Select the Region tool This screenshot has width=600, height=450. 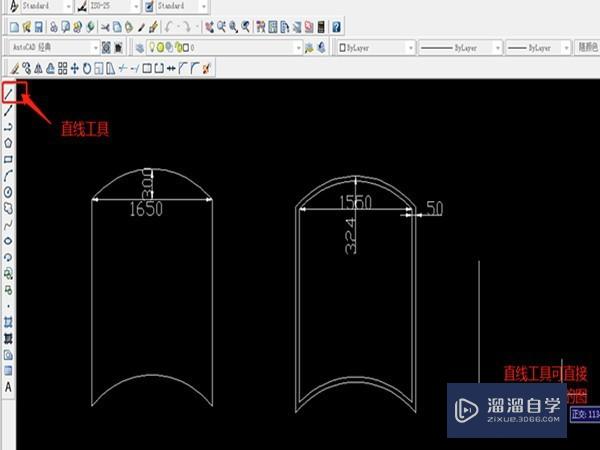coord(8,355)
